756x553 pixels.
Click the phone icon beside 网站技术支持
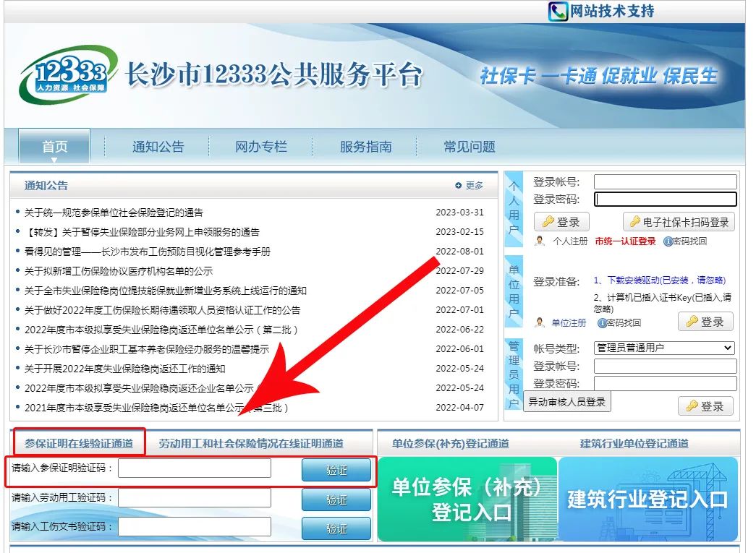coord(558,11)
